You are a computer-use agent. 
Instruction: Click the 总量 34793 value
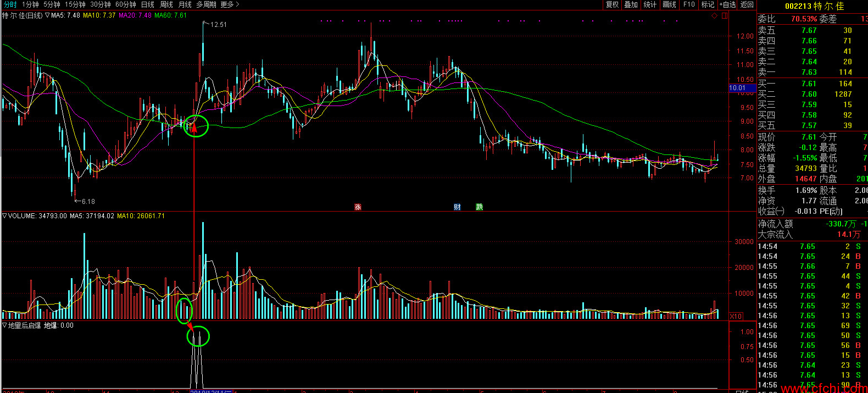click(x=806, y=168)
